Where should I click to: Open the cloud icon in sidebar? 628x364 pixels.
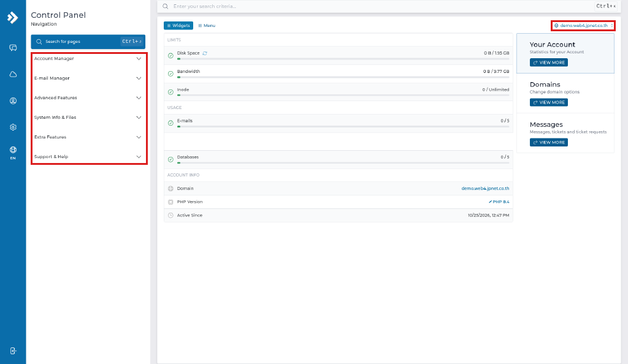[x=13, y=74]
